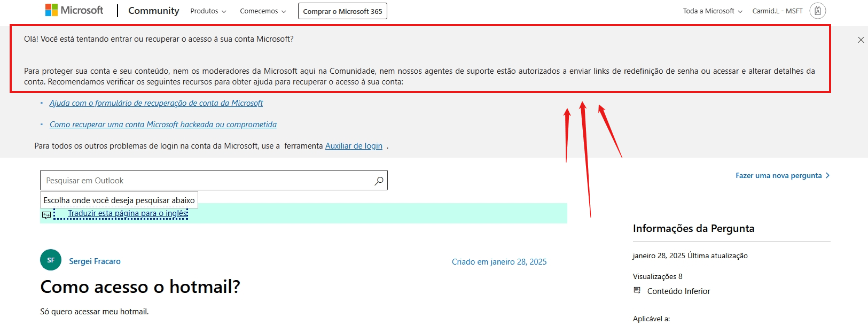
Task: Open the Auxiliar de login link
Action: pos(354,146)
